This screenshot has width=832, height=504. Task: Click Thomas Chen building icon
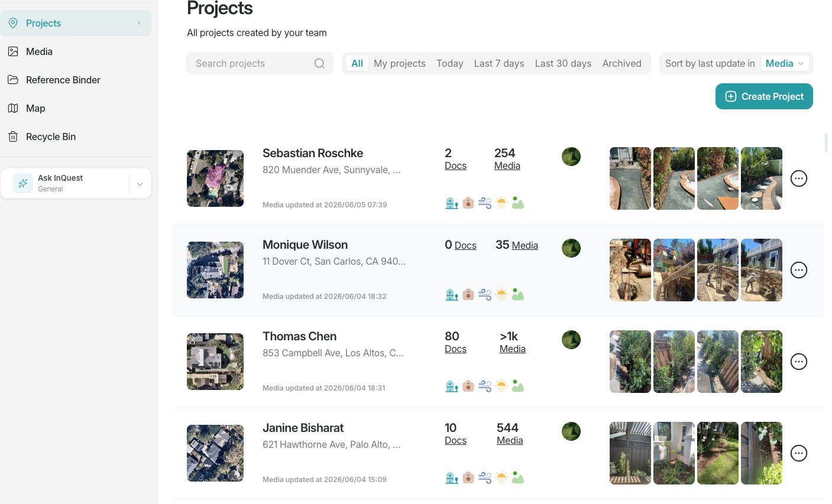pos(452,386)
